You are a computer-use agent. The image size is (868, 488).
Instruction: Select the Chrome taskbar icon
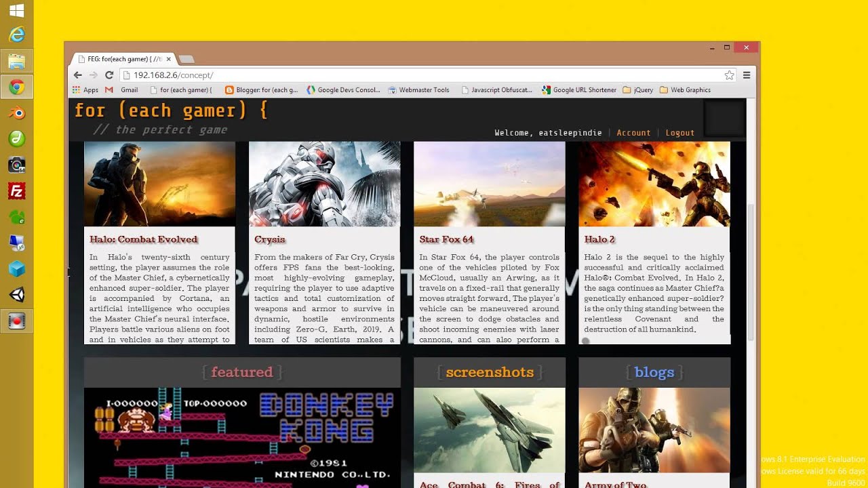pyautogui.click(x=17, y=87)
